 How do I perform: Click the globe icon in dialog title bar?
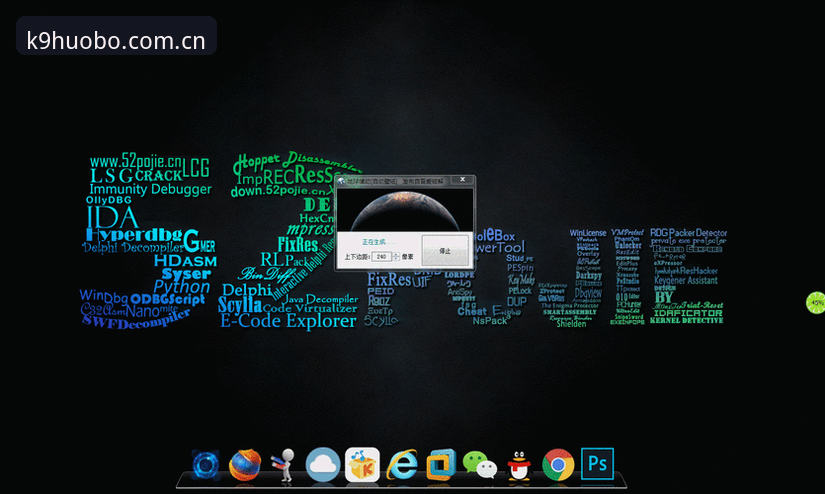tap(341, 181)
